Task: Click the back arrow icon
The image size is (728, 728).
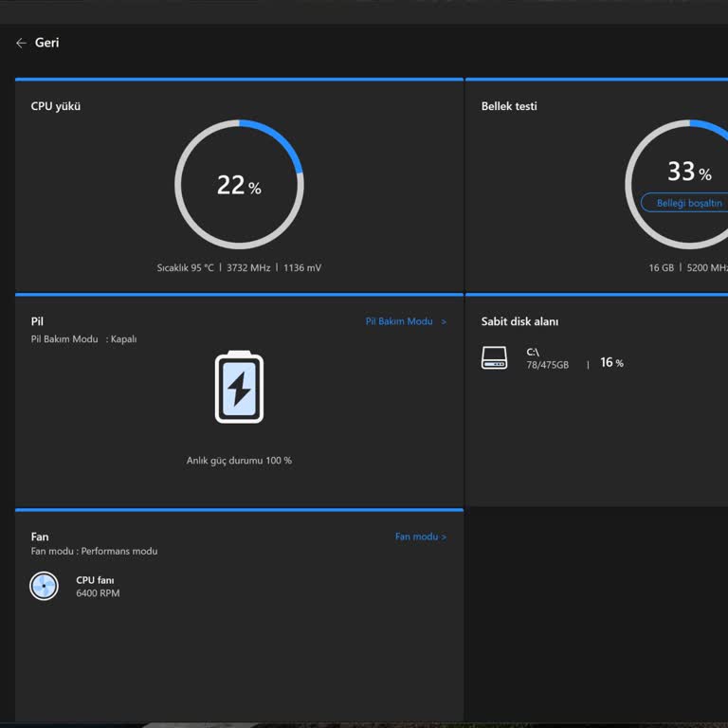Action: (x=21, y=43)
